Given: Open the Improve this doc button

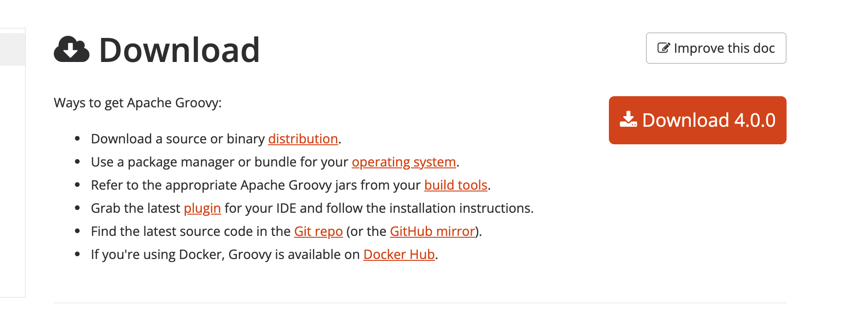Looking at the screenshot, I should (x=716, y=48).
